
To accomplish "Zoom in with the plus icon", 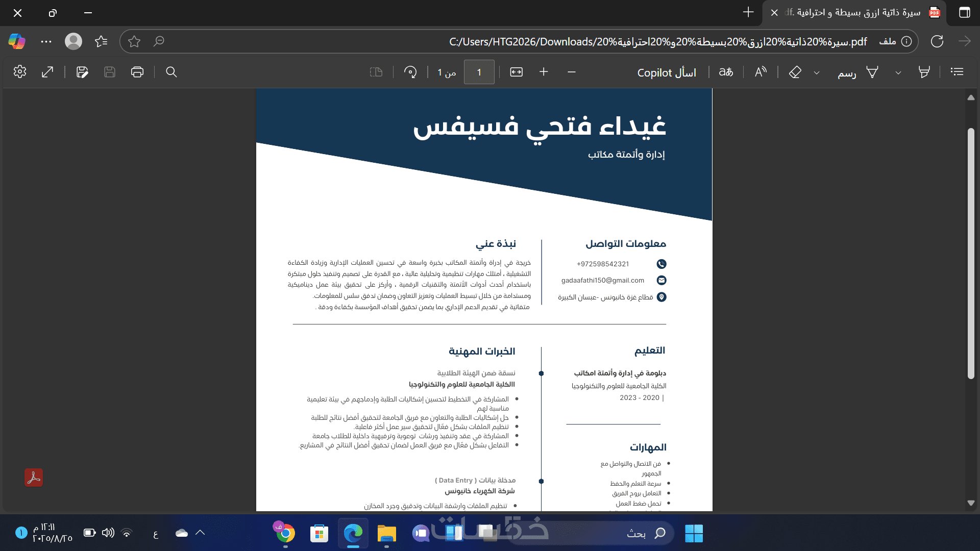I will [x=544, y=72].
